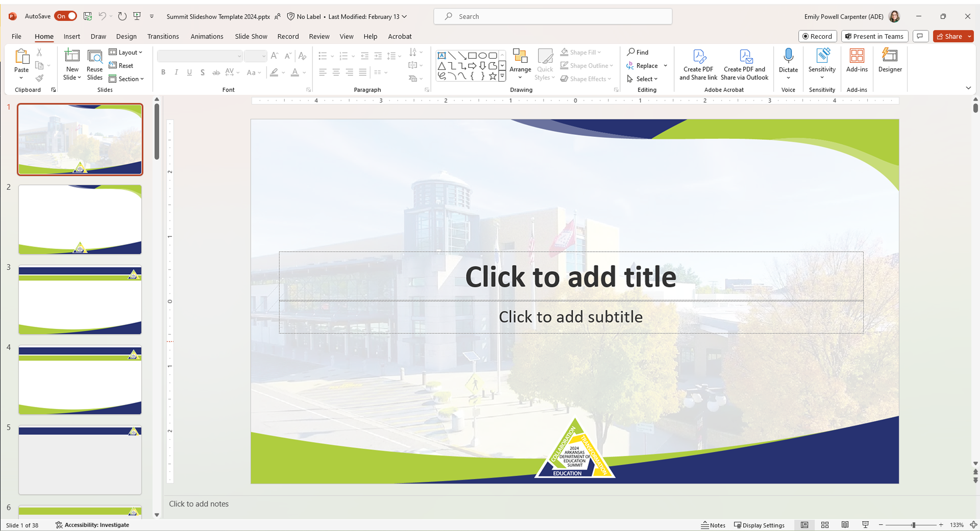Click the Paste clipboard icon
Image resolution: width=980 pixels, height=531 pixels.
click(21, 57)
